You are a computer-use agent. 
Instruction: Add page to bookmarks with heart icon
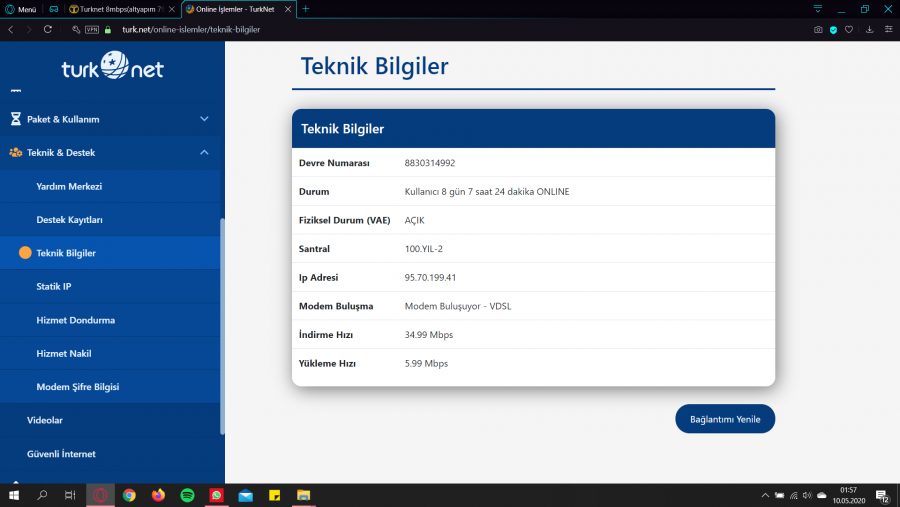[849, 29]
